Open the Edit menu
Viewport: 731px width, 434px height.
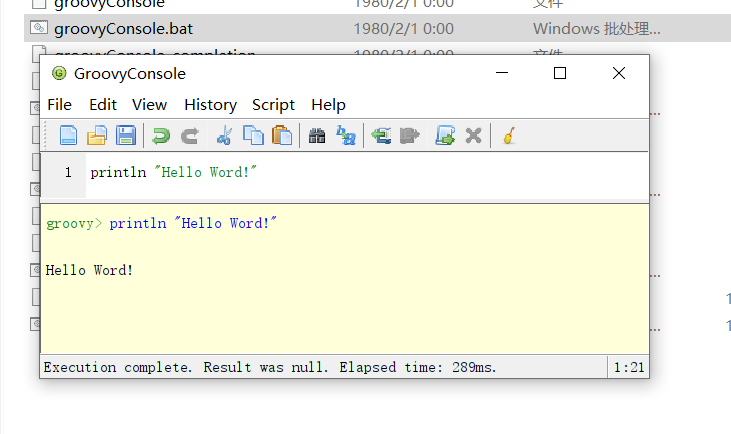point(103,105)
